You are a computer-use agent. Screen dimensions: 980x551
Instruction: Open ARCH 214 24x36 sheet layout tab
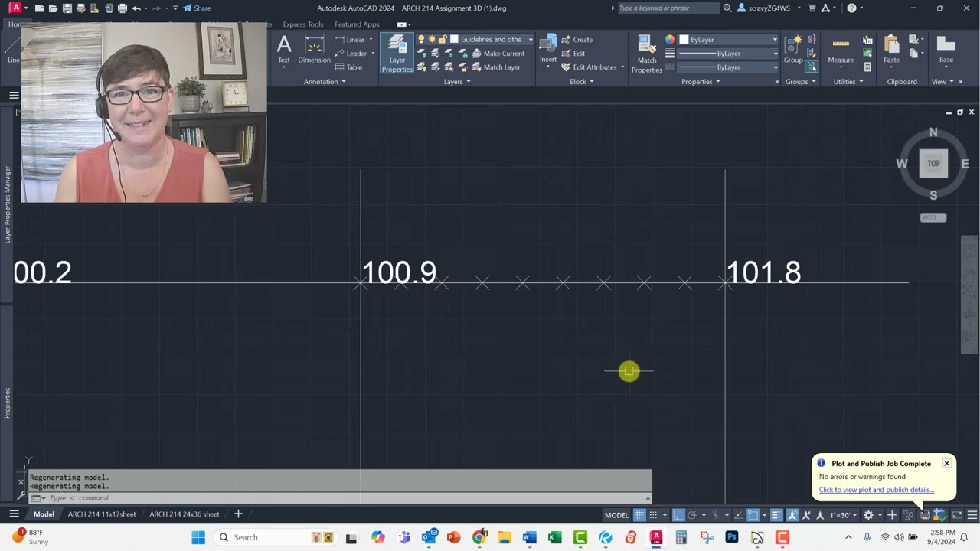click(185, 514)
